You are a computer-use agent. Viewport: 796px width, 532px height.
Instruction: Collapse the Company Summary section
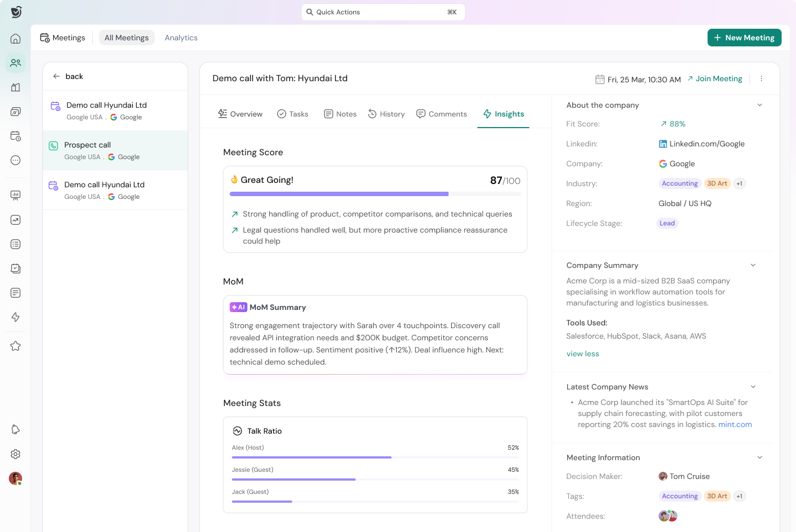pos(753,265)
